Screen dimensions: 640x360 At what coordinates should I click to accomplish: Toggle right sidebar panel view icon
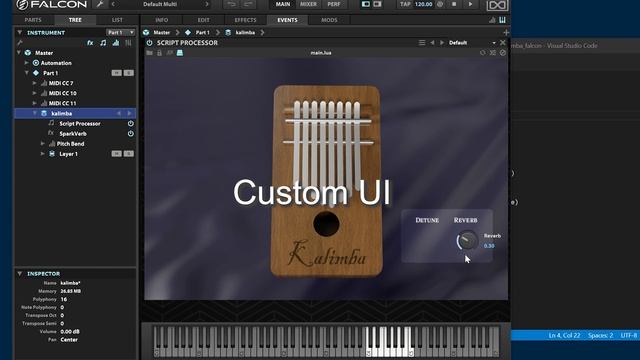coord(378,4)
